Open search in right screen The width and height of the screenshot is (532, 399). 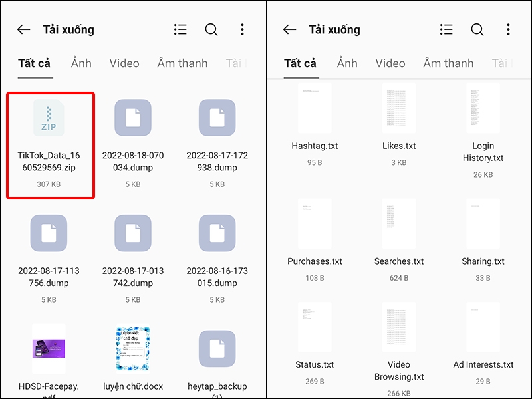[477, 29]
